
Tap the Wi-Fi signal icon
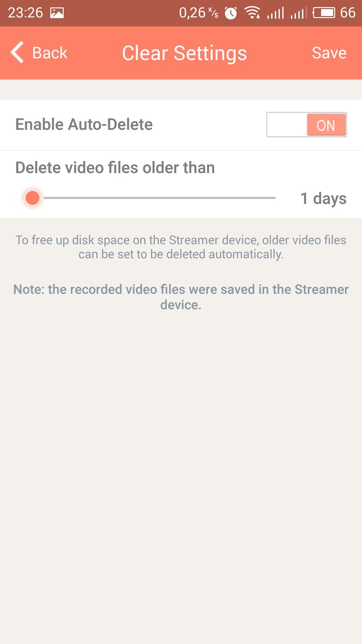click(x=253, y=13)
